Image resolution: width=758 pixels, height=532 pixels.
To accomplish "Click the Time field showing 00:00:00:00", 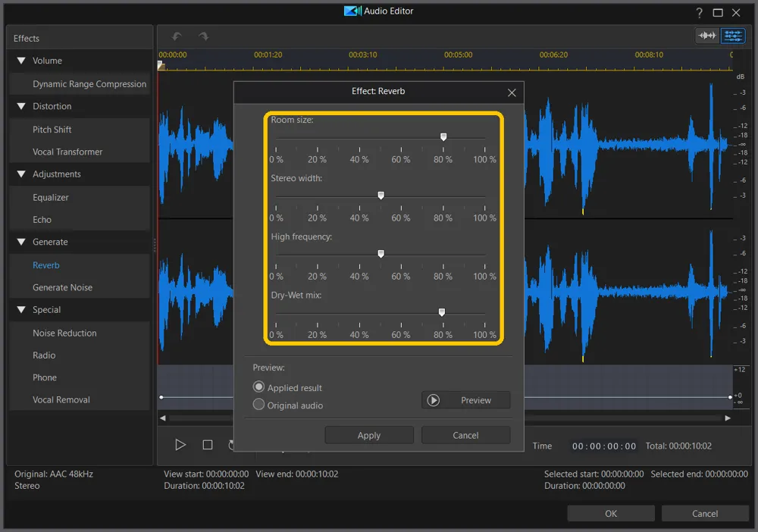I will [604, 446].
